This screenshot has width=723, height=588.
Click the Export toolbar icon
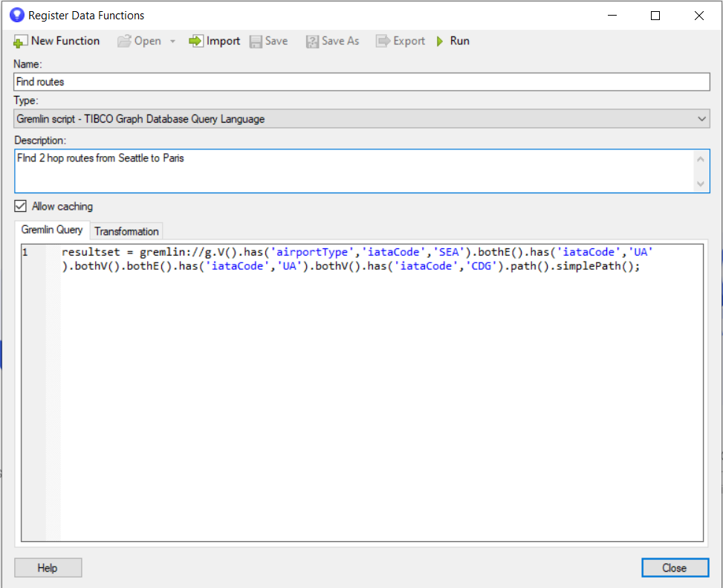tap(383, 42)
